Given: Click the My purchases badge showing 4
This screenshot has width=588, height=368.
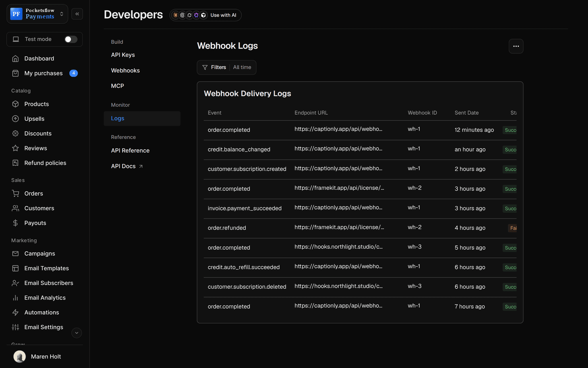Looking at the screenshot, I should 73,73.
